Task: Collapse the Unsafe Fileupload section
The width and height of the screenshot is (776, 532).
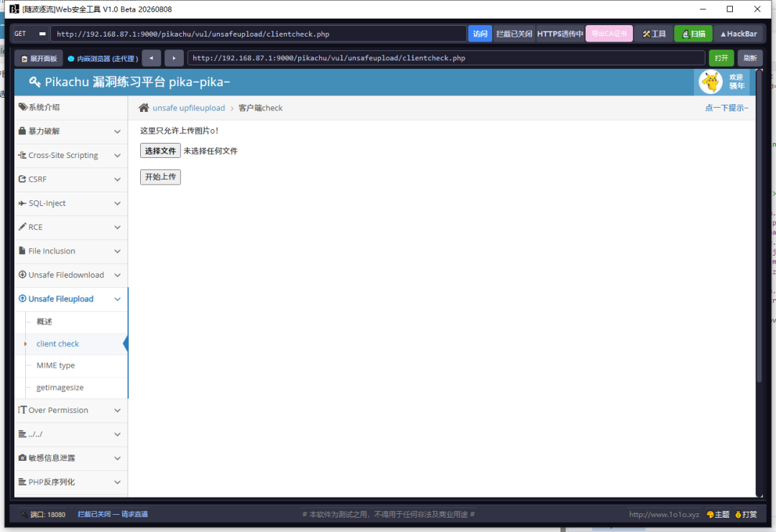Action: [70, 299]
